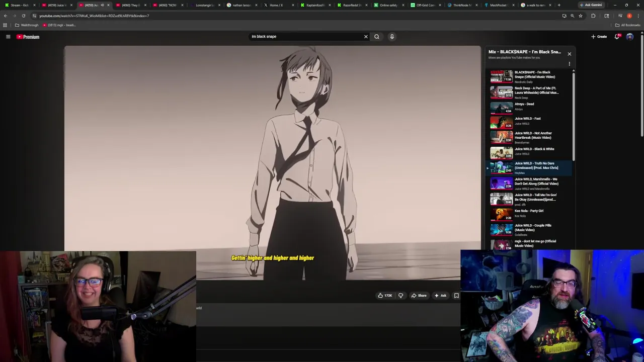Play 'mgk - dont let me go' item
Viewport: 644px width, 362px height.
point(529,244)
